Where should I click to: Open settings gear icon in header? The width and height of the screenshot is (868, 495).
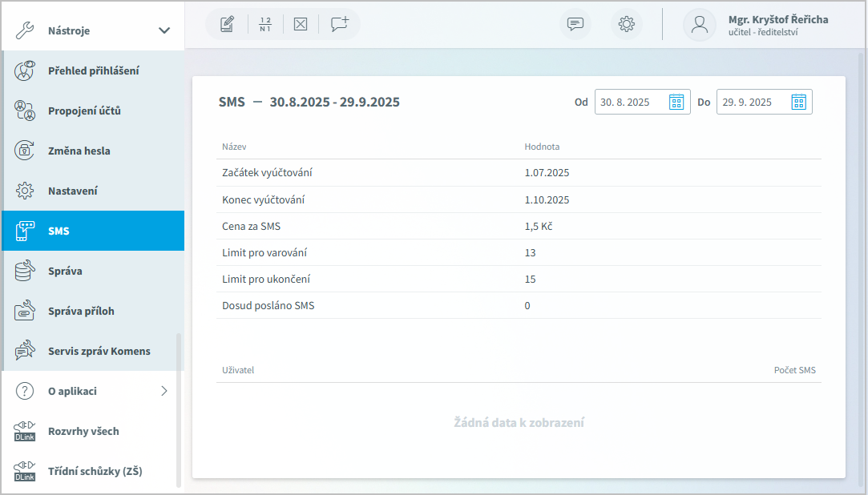pyautogui.click(x=627, y=24)
